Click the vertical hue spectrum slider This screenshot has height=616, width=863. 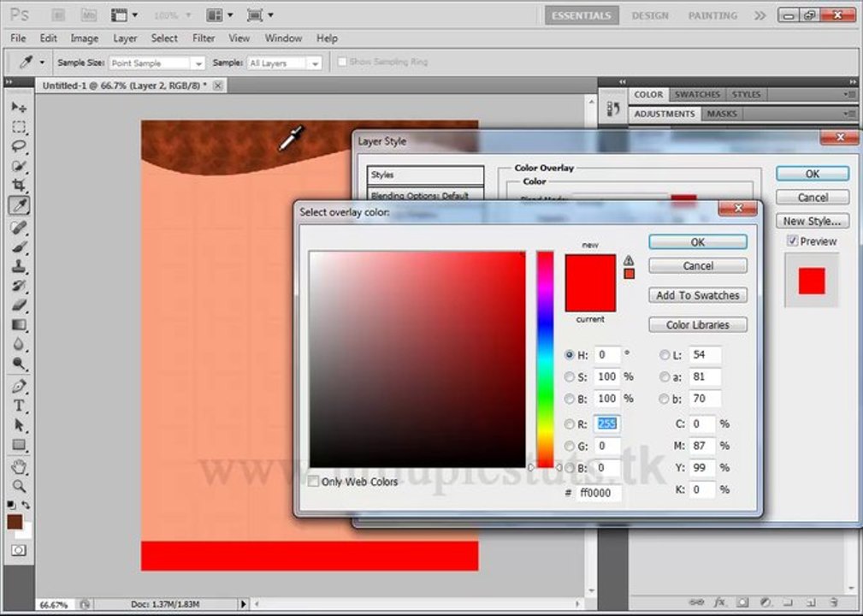[x=546, y=359]
